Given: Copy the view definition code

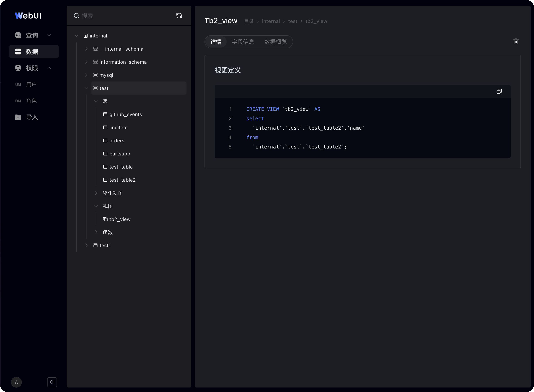Looking at the screenshot, I should coord(499,91).
